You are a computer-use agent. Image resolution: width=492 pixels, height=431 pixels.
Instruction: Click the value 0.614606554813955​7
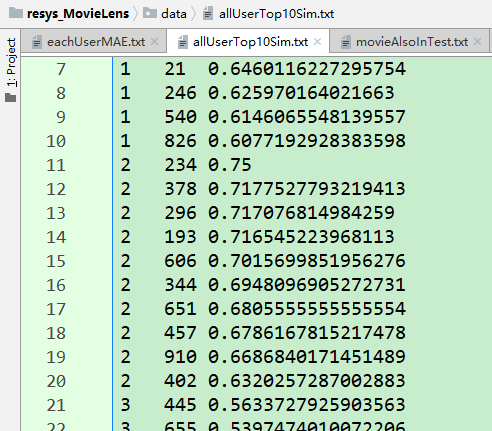tap(307, 117)
